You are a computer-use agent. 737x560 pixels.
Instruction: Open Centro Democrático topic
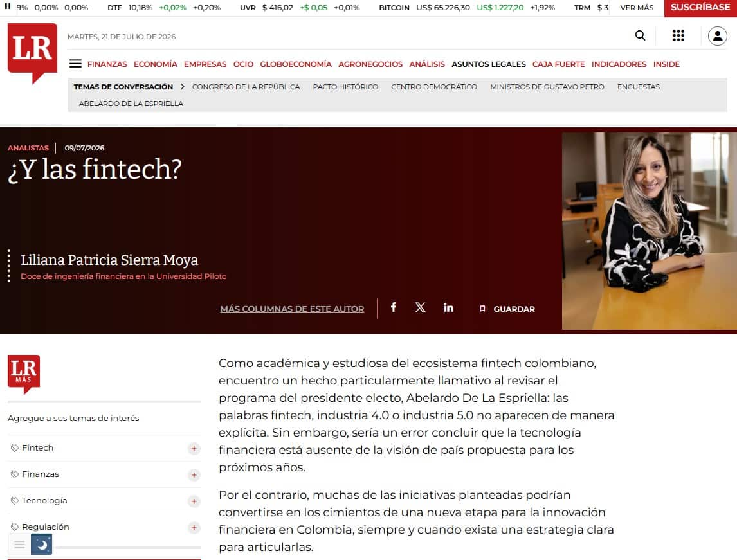tap(434, 87)
